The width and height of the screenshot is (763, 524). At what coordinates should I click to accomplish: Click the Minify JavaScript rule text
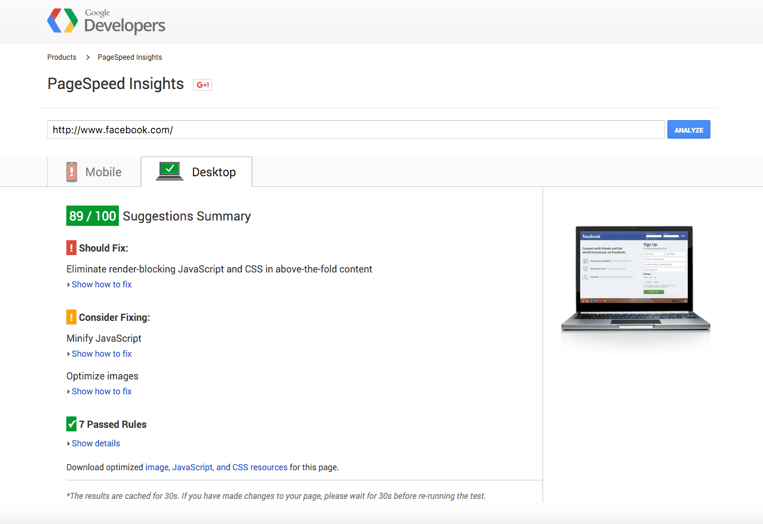(104, 338)
